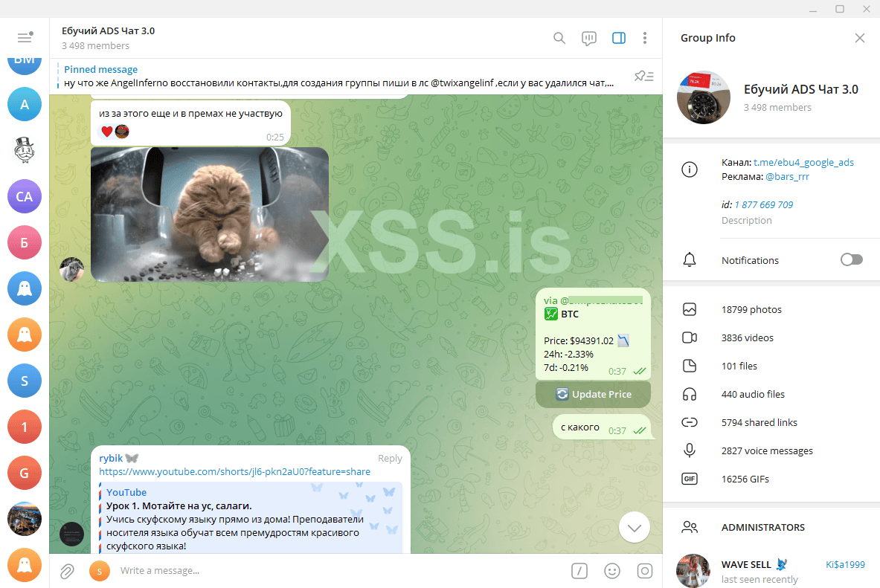The height and width of the screenshot is (588, 880).
Task: Click the rybik sender name
Action: (111, 458)
